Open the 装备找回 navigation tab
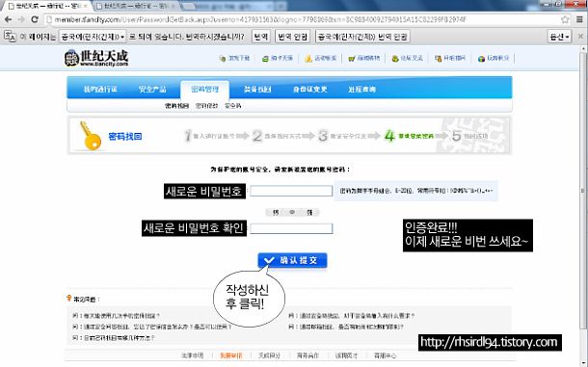Viewport: 588px width, 367px height. [x=257, y=90]
